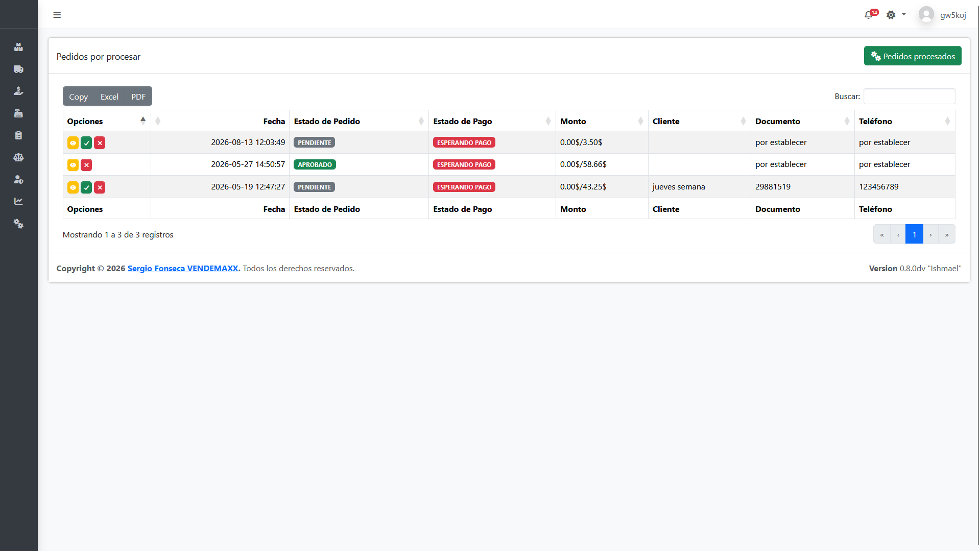Export the table using Excel button
This screenshot has height=551, width=980.
pos(109,97)
